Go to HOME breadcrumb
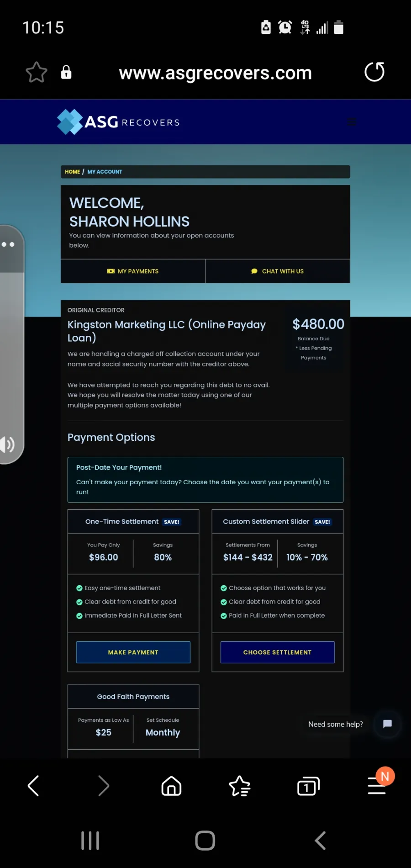Screen dimensions: 411x868 72,172
